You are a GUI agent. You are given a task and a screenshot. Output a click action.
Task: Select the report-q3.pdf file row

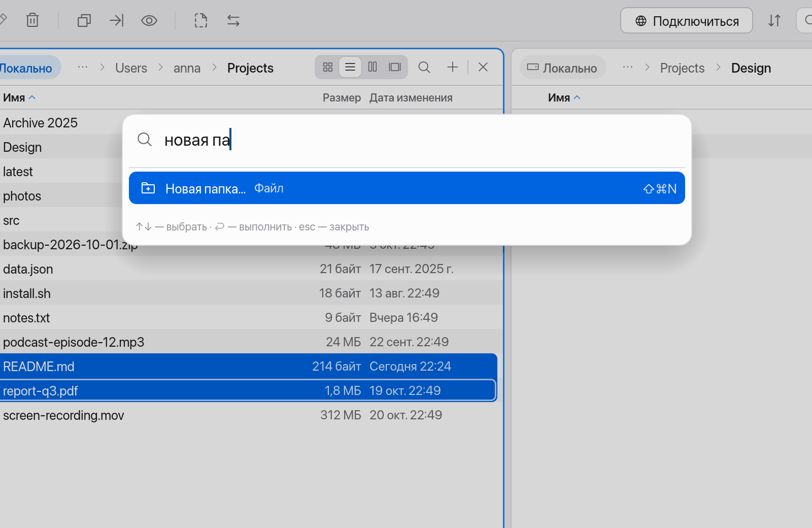(x=249, y=391)
